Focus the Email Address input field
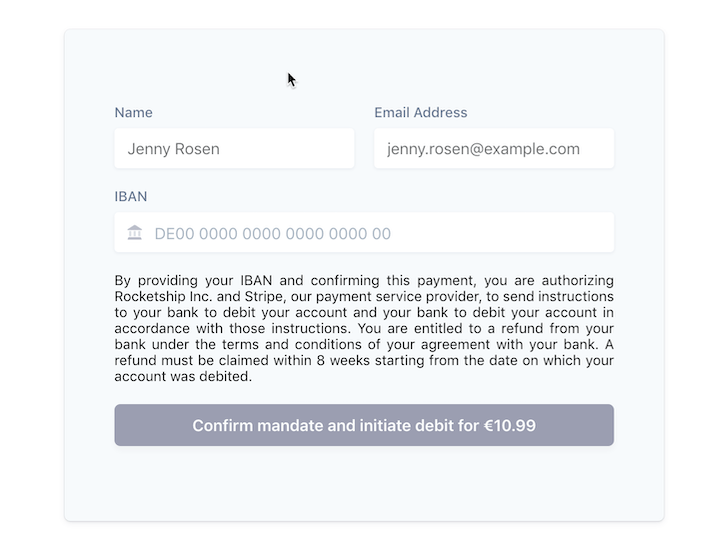Image resolution: width=727 pixels, height=551 pixels. click(x=494, y=148)
